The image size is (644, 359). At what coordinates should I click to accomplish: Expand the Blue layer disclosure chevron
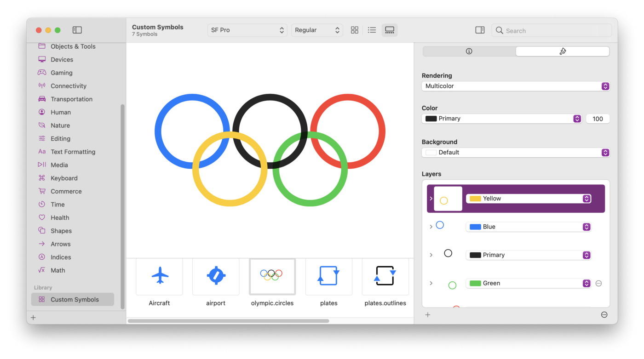[x=431, y=227]
